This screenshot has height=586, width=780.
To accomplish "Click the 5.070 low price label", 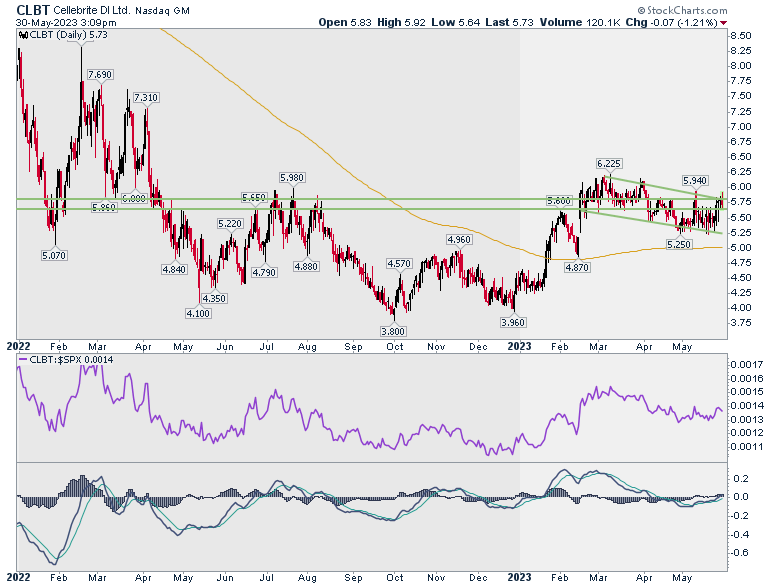I will point(54,256).
